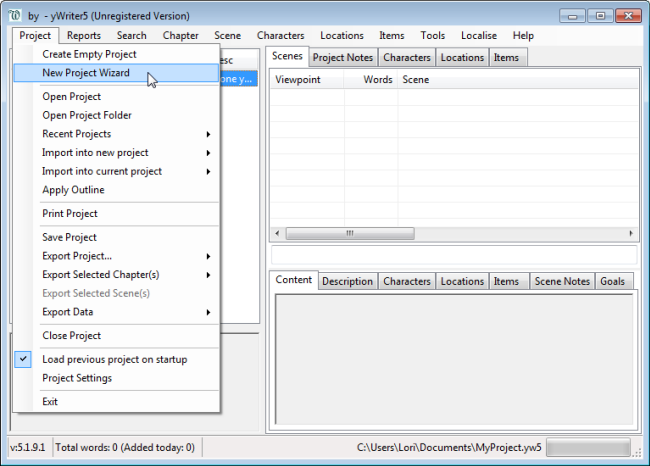This screenshot has height=466, width=650.
Task: Click scene list scroll left arrow
Action: (x=277, y=233)
